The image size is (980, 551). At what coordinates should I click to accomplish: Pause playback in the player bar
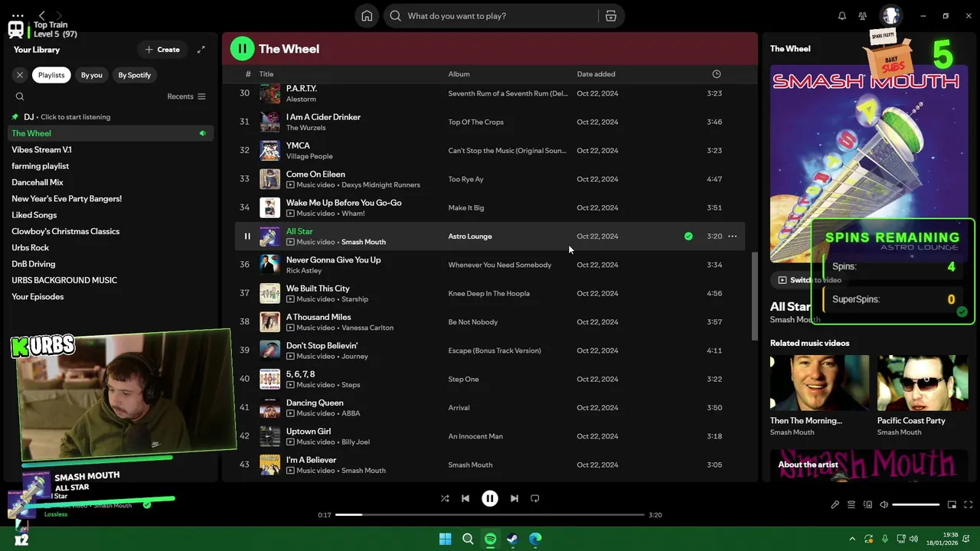pyautogui.click(x=490, y=498)
